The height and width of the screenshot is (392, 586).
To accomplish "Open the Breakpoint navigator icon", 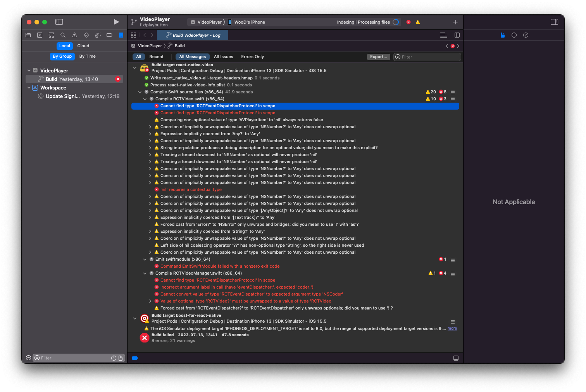I will (109, 35).
